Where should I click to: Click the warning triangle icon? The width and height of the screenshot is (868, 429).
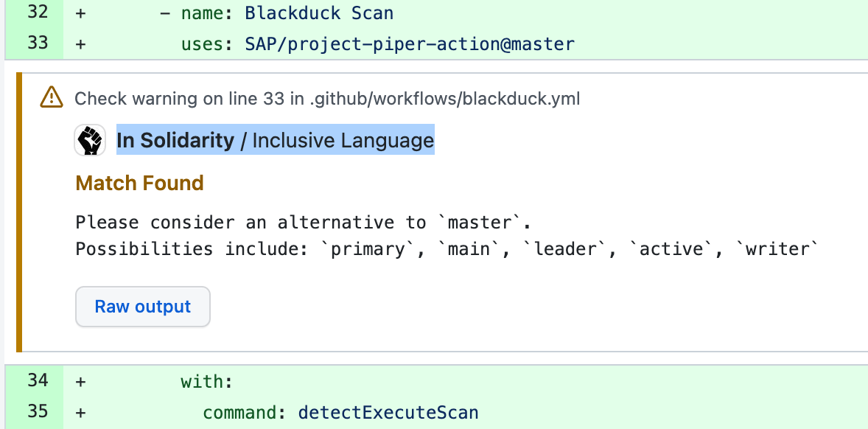click(x=51, y=97)
